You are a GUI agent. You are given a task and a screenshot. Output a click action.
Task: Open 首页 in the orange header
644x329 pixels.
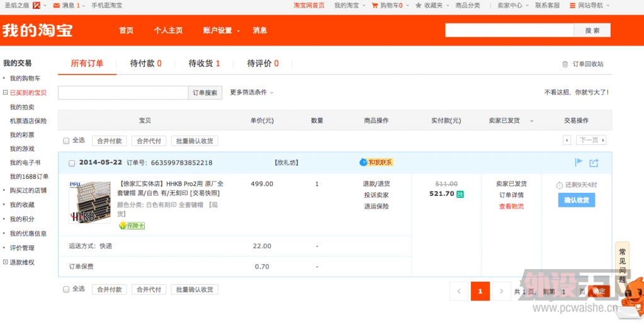click(126, 30)
